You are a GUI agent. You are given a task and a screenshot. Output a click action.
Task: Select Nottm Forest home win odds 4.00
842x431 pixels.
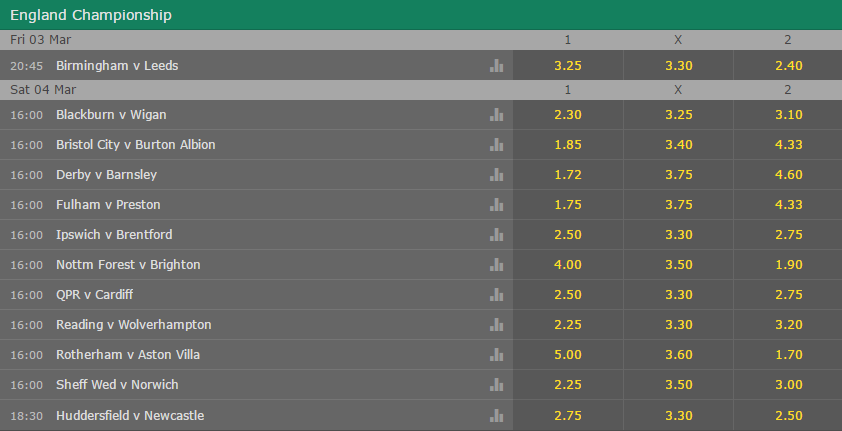click(x=568, y=265)
